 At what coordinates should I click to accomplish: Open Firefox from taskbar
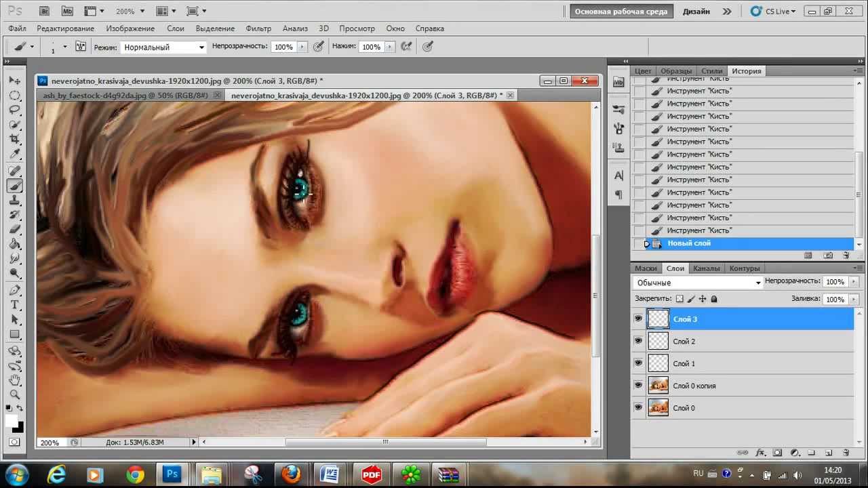point(292,474)
